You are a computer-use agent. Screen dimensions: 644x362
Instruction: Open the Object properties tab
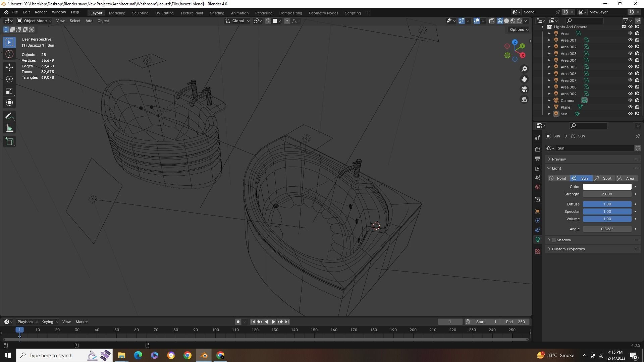click(x=538, y=211)
